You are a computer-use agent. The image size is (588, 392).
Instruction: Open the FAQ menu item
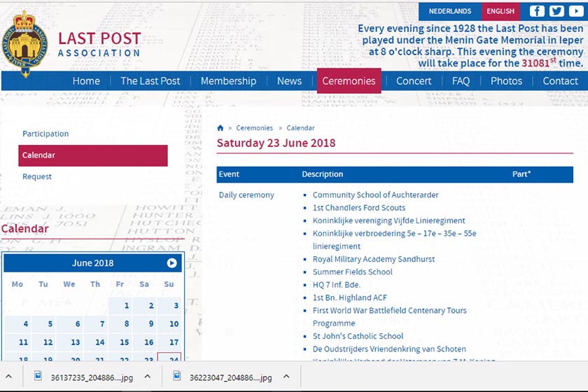[461, 81]
